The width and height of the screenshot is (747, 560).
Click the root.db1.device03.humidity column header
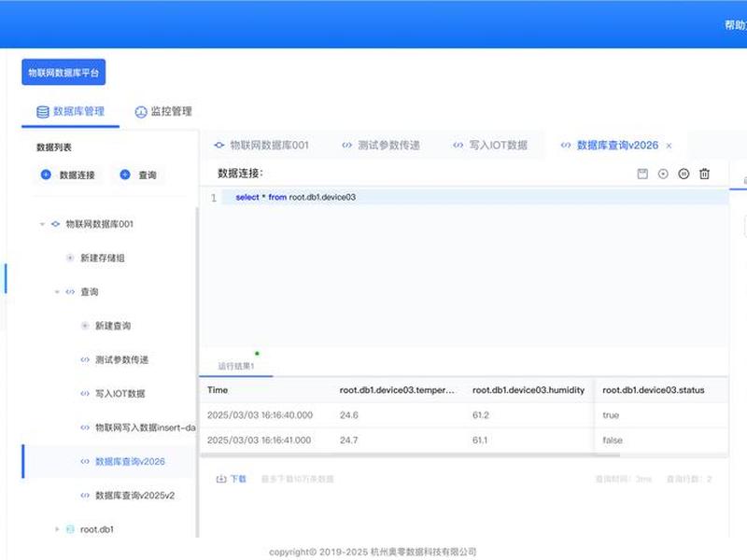529,390
